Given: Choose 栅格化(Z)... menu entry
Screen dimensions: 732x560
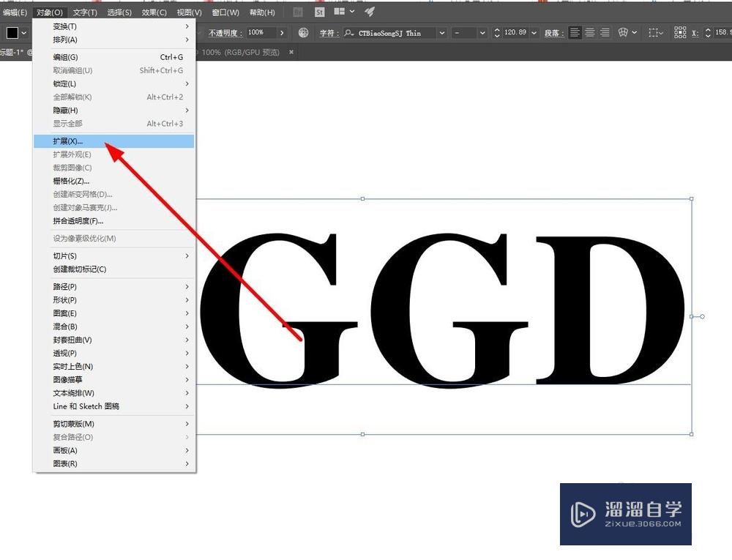Looking at the screenshot, I should tap(114, 181).
